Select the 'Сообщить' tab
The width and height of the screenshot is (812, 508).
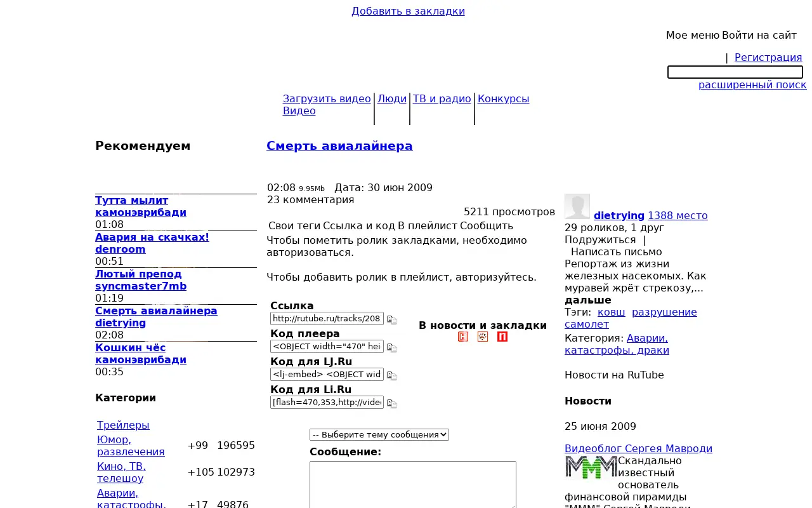(487, 226)
